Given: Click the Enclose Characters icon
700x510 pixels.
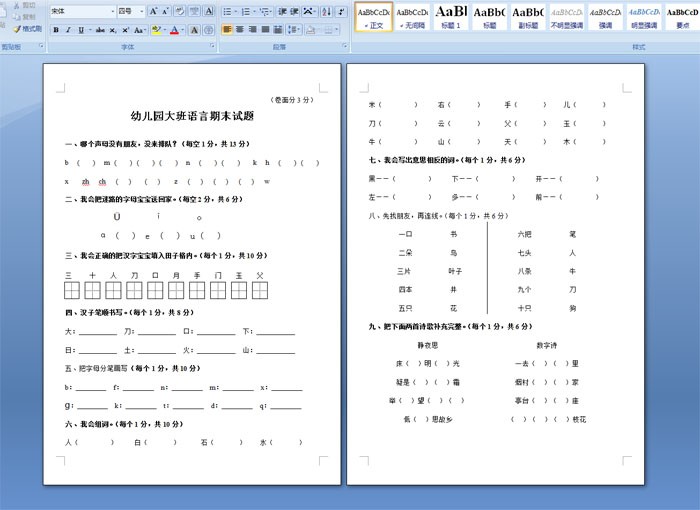Looking at the screenshot, I should [208, 30].
